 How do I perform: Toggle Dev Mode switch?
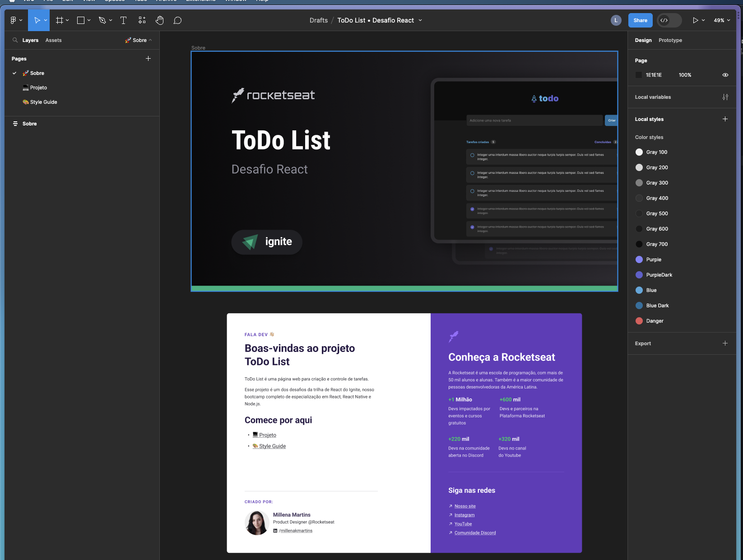point(669,20)
